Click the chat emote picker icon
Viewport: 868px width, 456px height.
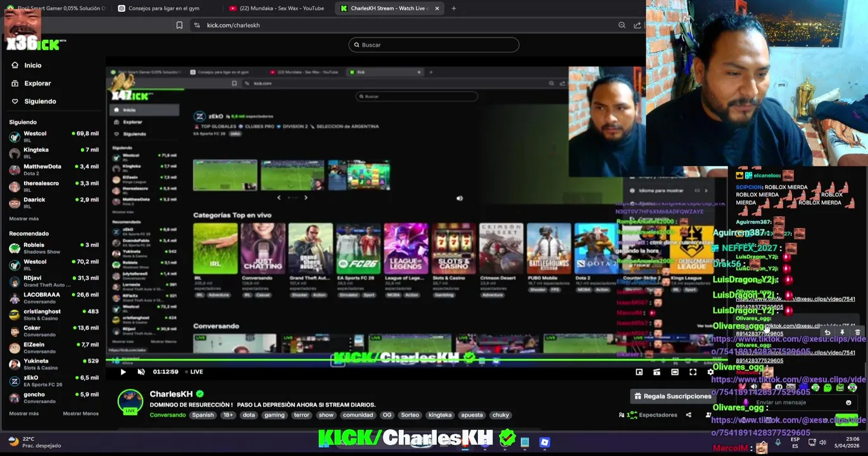coord(848,402)
